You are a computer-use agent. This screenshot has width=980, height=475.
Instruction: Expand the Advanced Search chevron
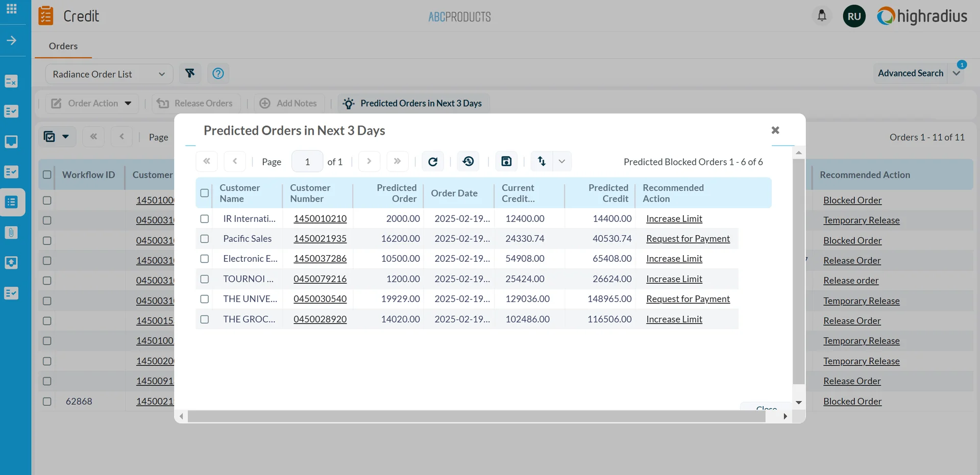pyautogui.click(x=957, y=73)
